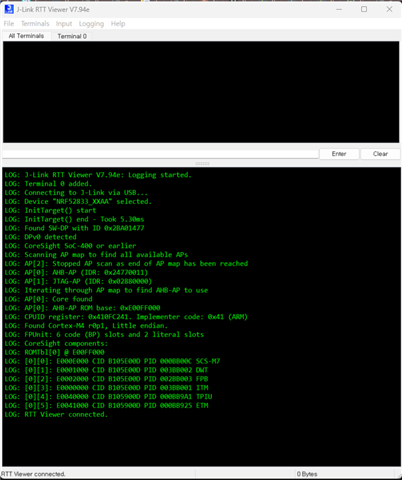
Task: Click the splitter handle between terminal and log
Action: tap(202, 163)
